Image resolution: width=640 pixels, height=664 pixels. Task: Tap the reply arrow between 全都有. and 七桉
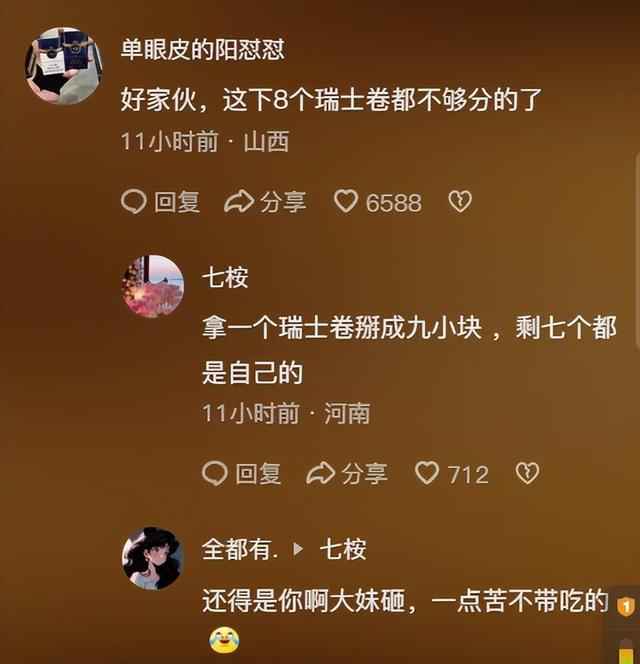[x=299, y=549]
